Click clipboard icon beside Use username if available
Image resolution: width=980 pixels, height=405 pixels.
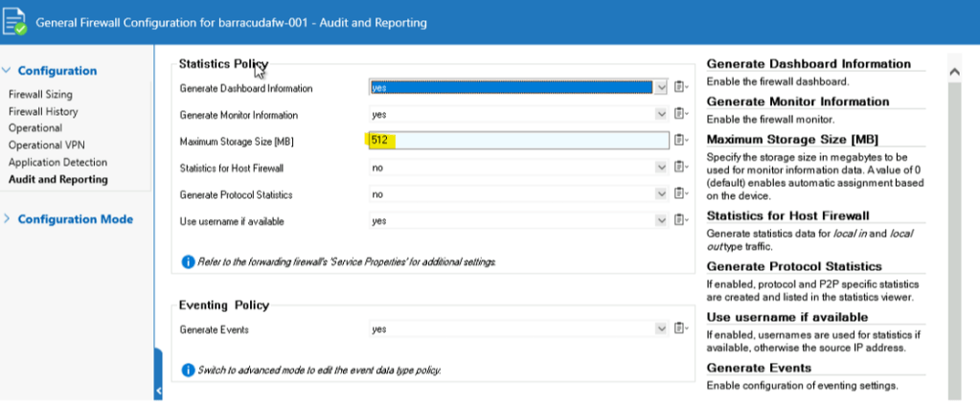[x=679, y=220]
